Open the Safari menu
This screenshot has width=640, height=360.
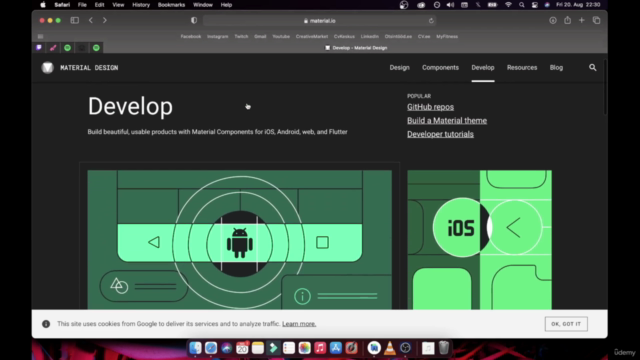(x=62, y=5)
